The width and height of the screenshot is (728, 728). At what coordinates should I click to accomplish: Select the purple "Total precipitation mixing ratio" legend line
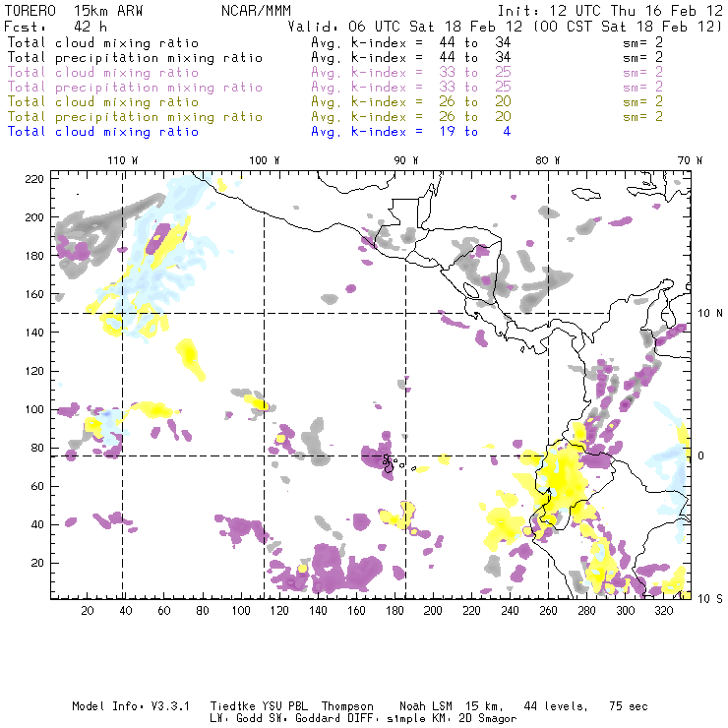tap(135, 88)
